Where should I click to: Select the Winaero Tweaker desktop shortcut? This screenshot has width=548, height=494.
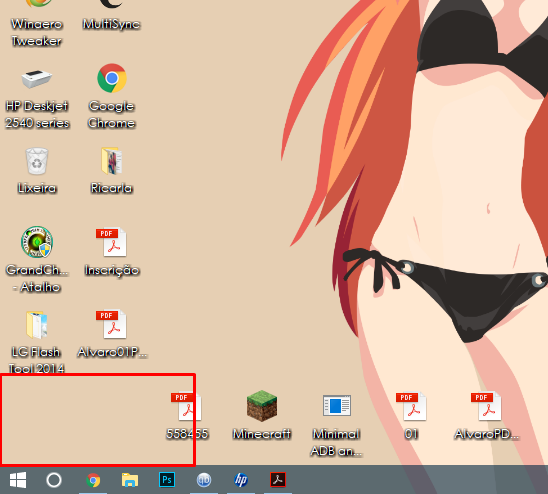tap(37, 23)
